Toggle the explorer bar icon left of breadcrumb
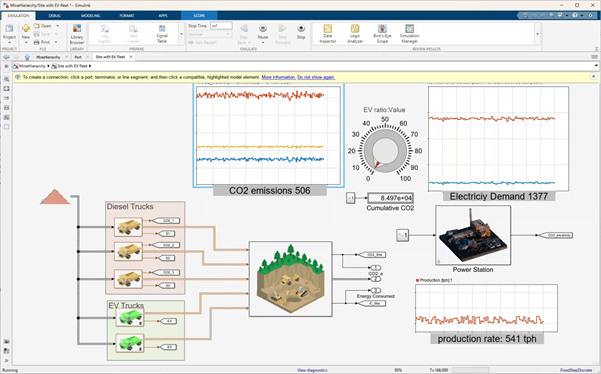 (x=6, y=66)
